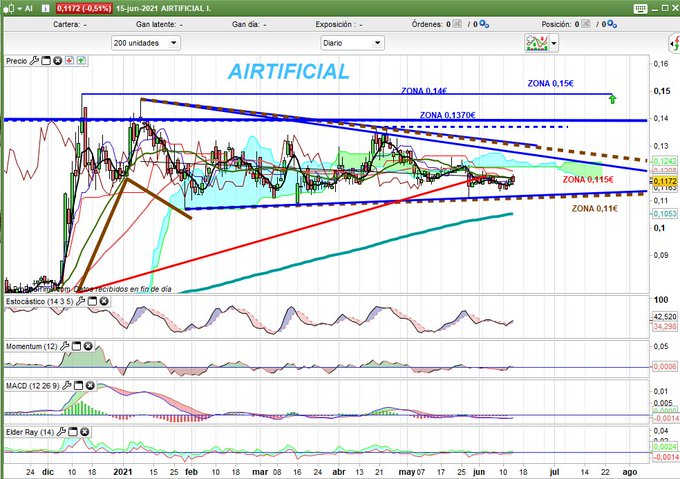
Task: Click the Momentum (12) label
Action: pyautogui.click(x=31, y=346)
